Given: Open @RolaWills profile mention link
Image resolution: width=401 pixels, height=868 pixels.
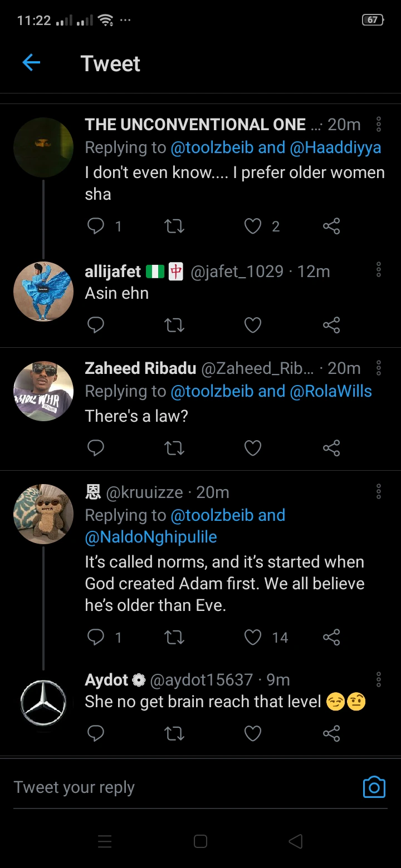Looking at the screenshot, I should pos(331,391).
